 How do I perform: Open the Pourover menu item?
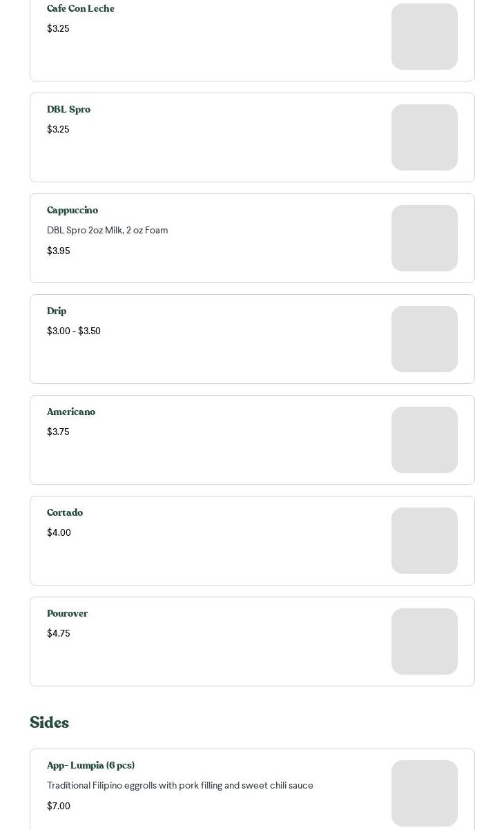pyautogui.click(x=67, y=614)
